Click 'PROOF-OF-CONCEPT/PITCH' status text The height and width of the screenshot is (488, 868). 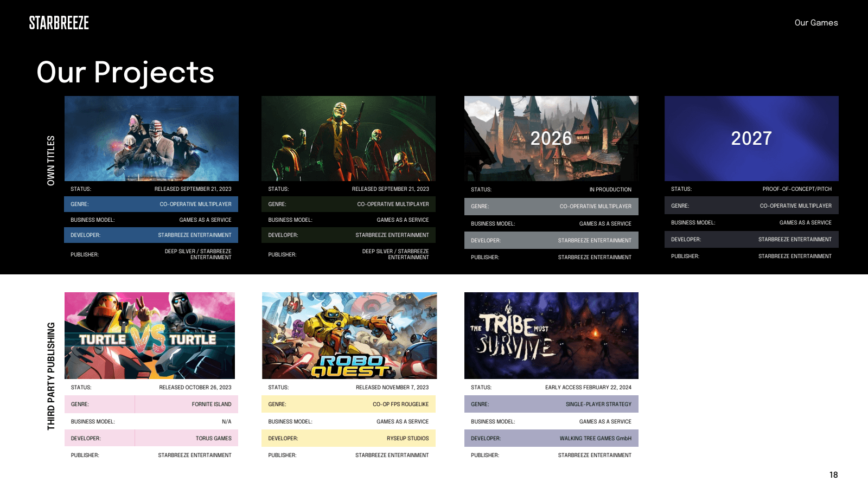(797, 189)
